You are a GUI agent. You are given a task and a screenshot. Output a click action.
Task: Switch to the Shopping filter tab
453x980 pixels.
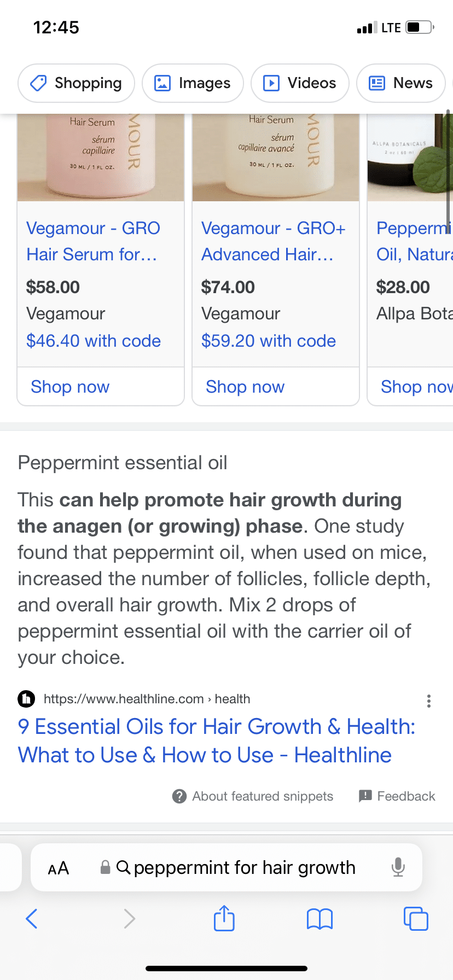(x=77, y=83)
